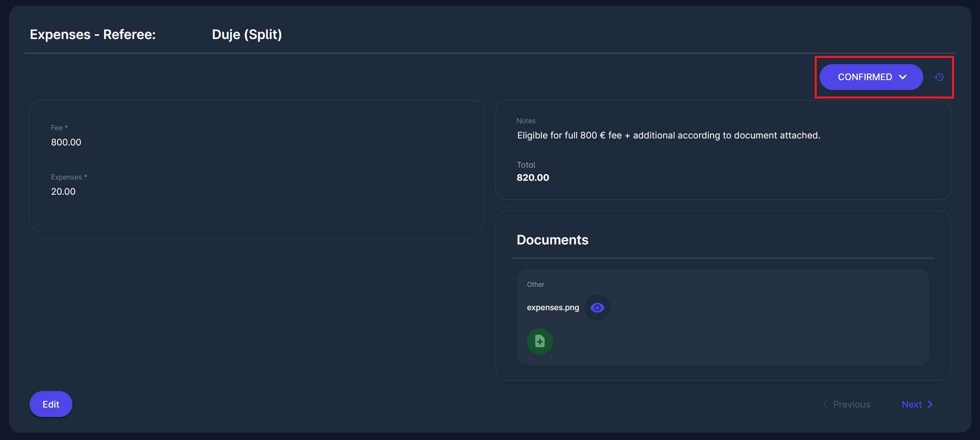This screenshot has height=440, width=980.
Task: Open the CONFIRMED status dropdown
Action: [864, 77]
